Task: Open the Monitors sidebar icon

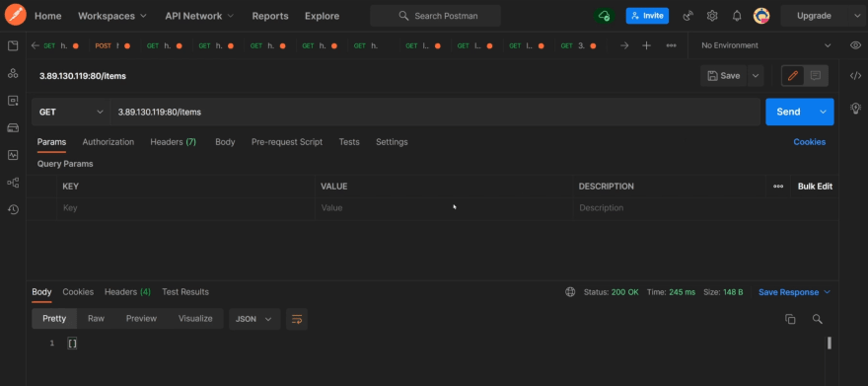Action: [x=13, y=155]
